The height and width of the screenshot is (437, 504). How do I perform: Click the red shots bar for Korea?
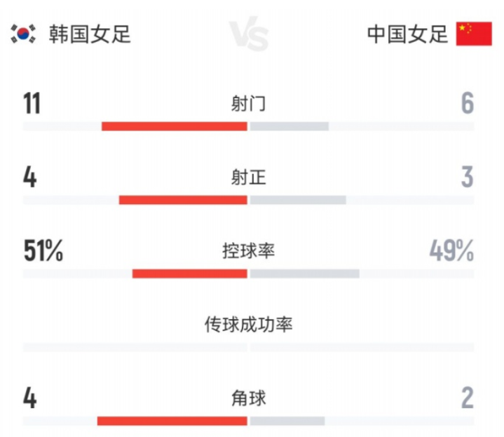(175, 126)
